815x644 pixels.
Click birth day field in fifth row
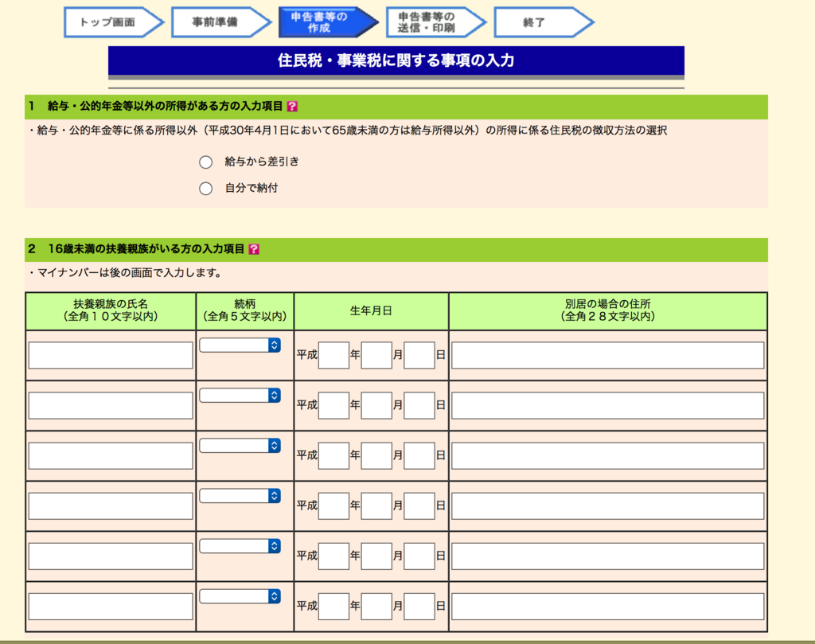(x=419, y=556)
